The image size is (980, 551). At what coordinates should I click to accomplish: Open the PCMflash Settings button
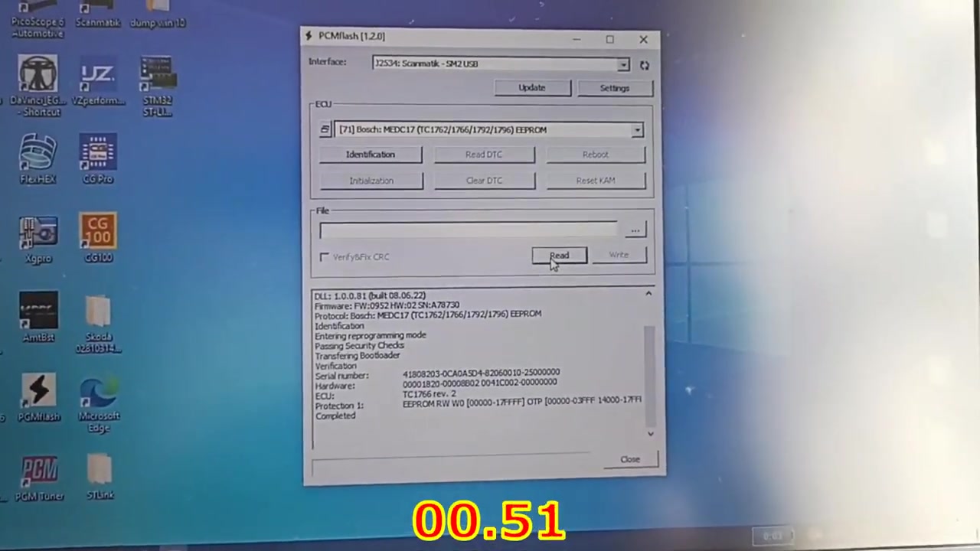coord(614,88)
